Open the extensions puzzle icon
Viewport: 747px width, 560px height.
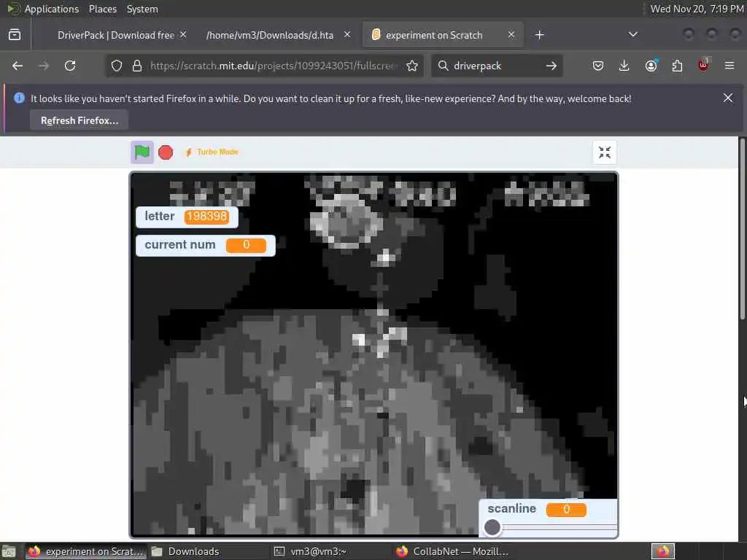(677, 66)
